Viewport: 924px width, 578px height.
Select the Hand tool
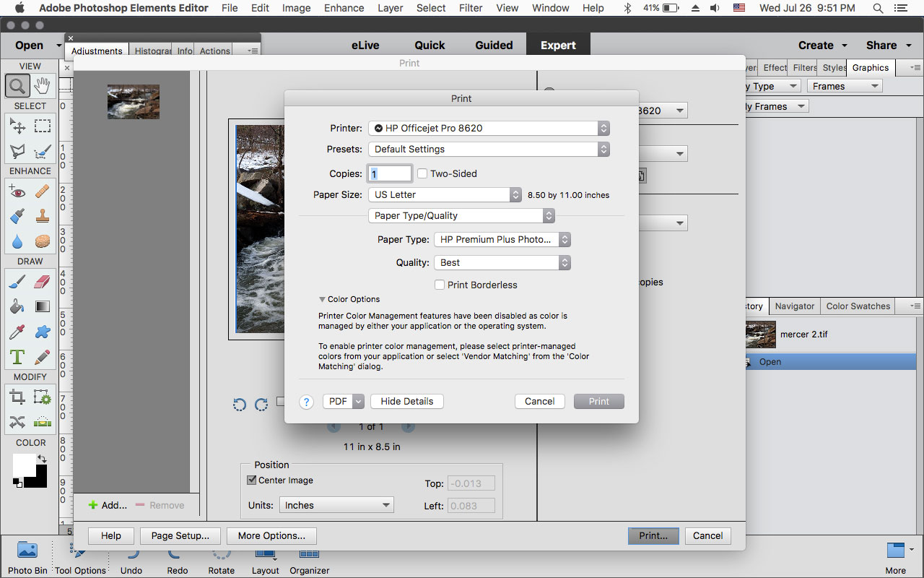coord(43,86)
